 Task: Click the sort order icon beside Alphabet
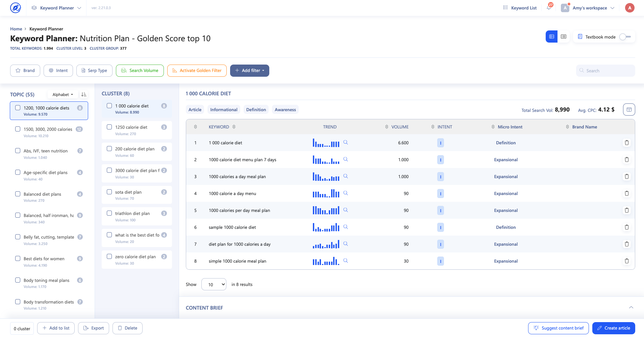(84, 94)
